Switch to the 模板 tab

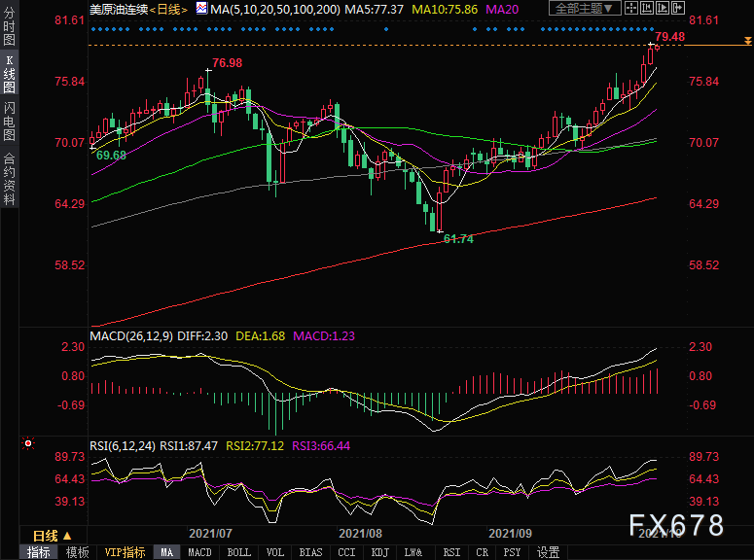[77, 552]
